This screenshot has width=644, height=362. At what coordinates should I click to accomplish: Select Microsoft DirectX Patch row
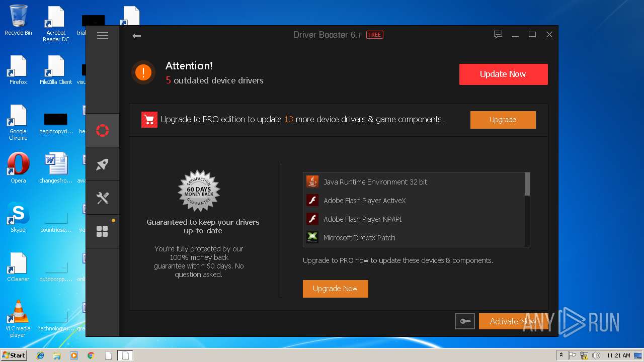pyautogui.click(x=414, y=237)
